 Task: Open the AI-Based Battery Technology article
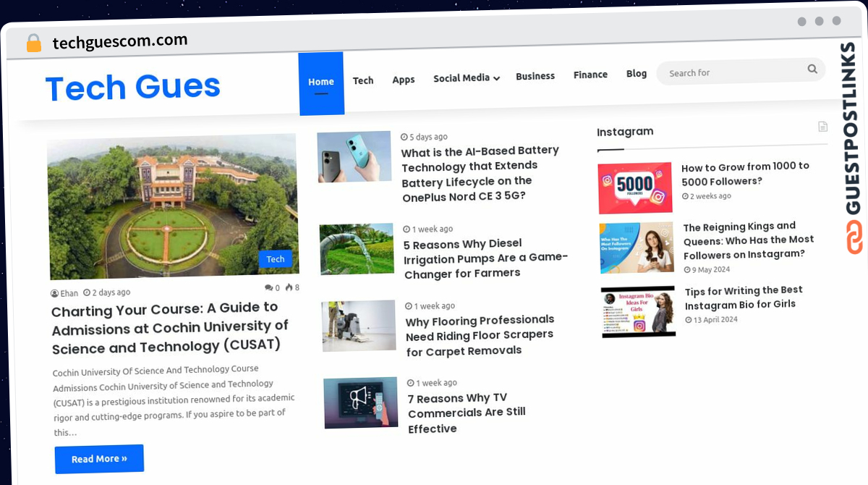pos(480,174)
